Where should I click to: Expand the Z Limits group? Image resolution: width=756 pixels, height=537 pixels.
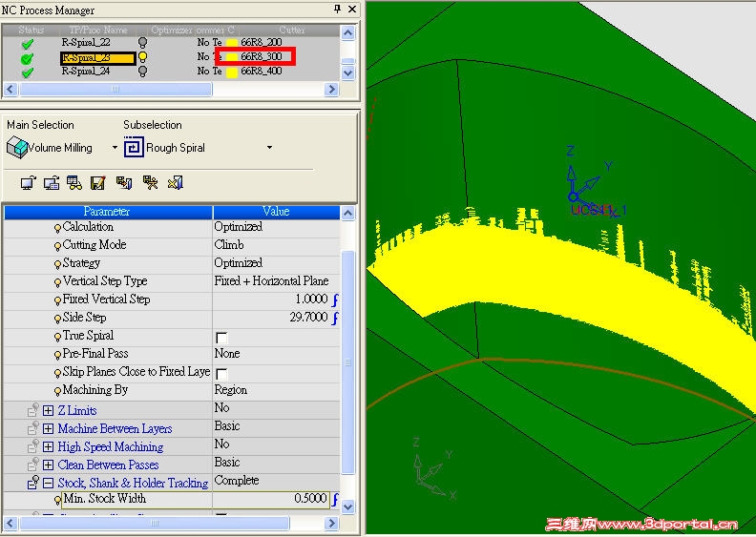(x=48, y=410)
